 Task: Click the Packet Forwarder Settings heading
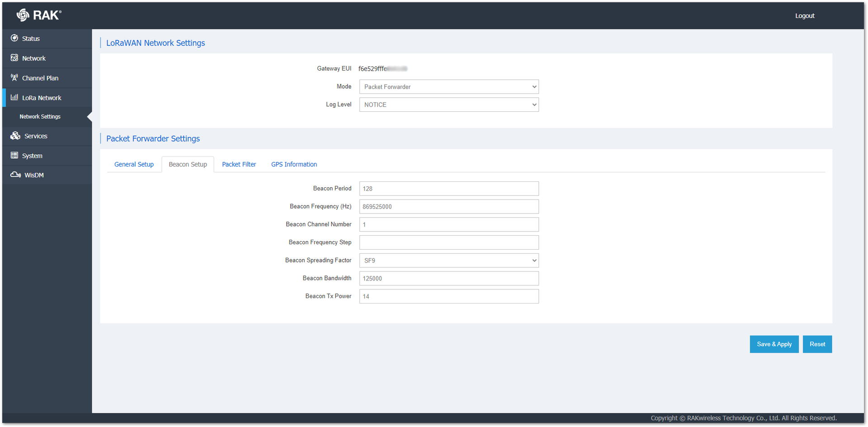[x=153, y=139]
